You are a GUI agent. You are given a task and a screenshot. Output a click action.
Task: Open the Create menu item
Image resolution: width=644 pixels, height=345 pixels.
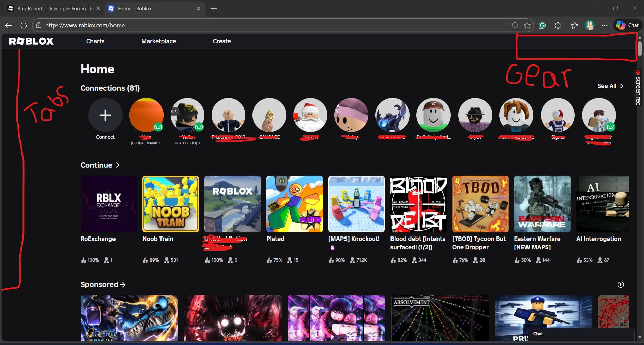[x=222, y=41]
